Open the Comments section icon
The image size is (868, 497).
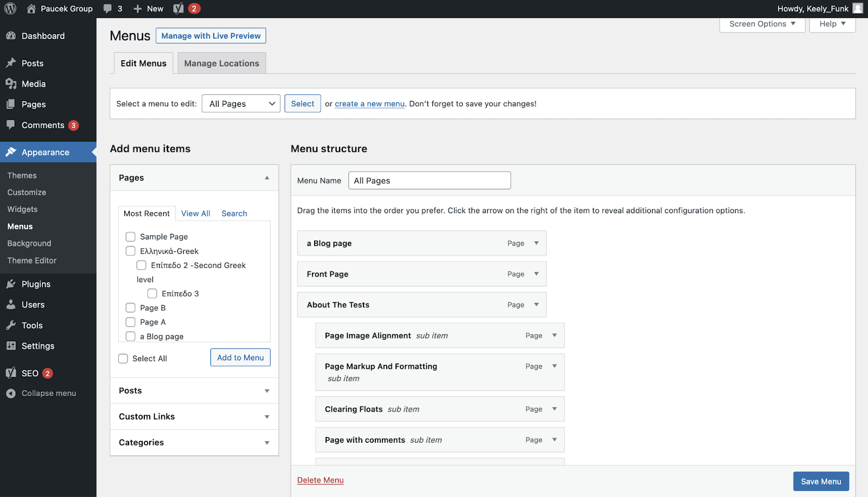(11, 125)
